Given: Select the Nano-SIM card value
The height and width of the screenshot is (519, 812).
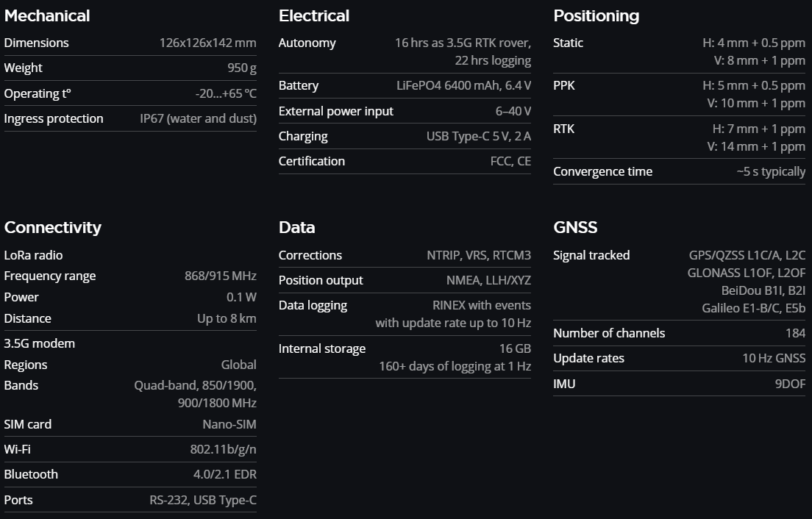Looking at the screenshot, I should click(x=229, y=424).
